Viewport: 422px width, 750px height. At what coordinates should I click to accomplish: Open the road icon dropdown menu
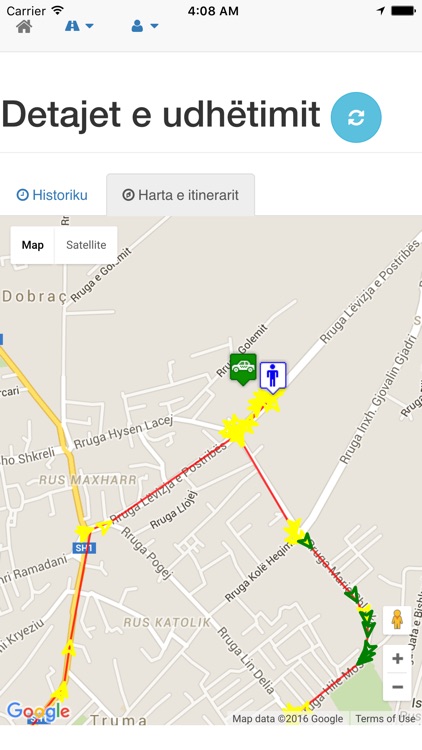pyautogui.click(x=79, y=26)
